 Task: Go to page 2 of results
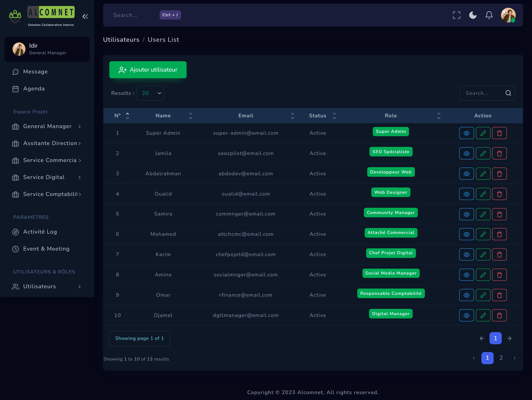(x=501, y=358)
